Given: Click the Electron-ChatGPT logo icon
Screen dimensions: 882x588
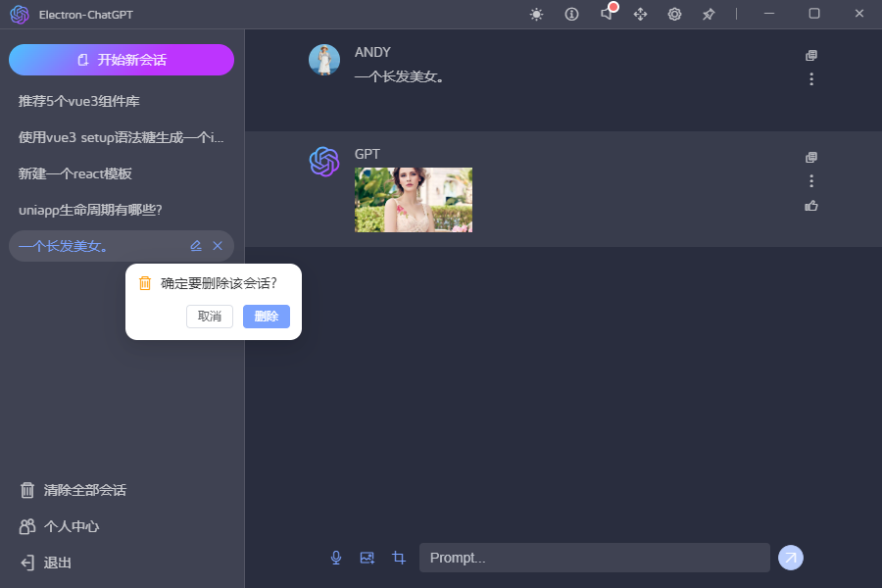Looking at the screenshot, I should [20, 14].
